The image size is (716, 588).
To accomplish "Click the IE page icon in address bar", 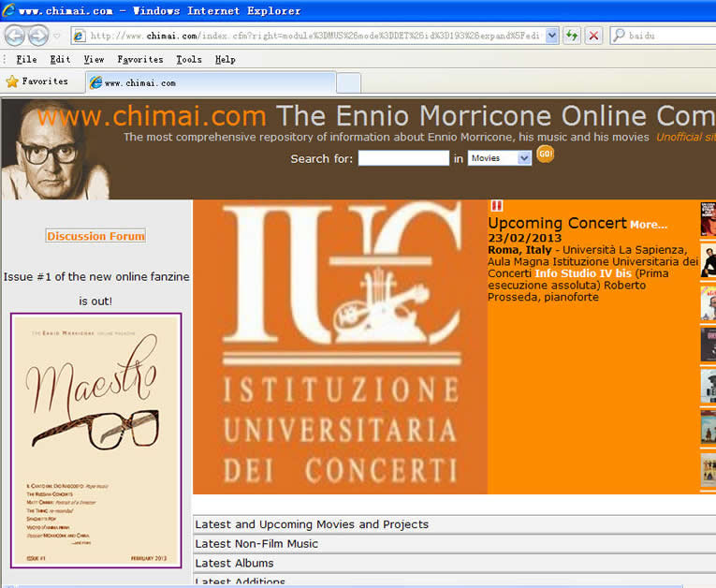I will coord(80,36).
